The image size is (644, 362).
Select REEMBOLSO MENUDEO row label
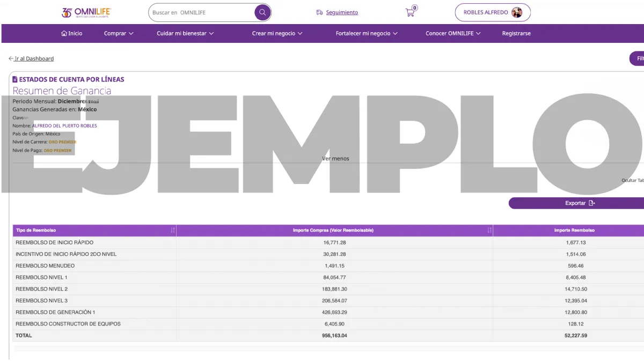pos(45,265)
